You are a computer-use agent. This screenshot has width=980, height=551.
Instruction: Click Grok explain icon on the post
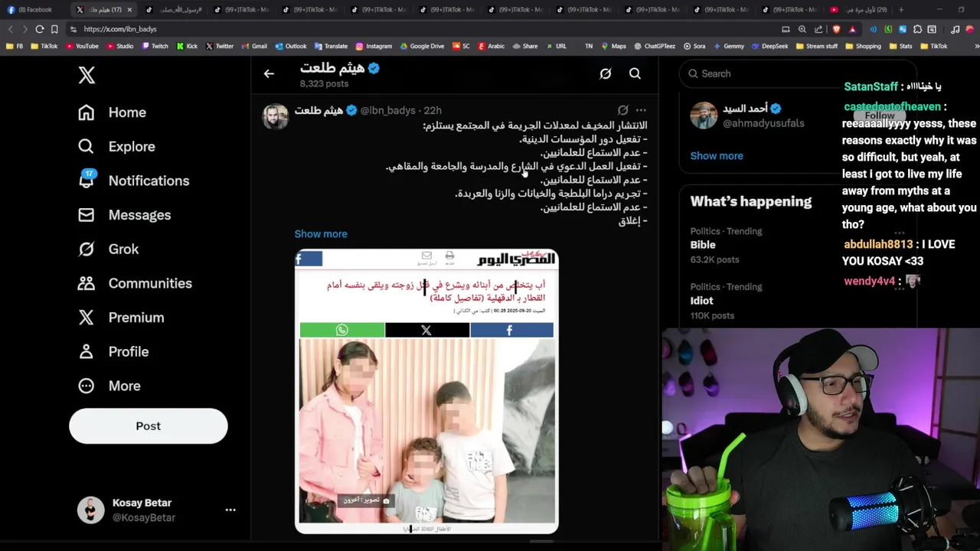623,110
